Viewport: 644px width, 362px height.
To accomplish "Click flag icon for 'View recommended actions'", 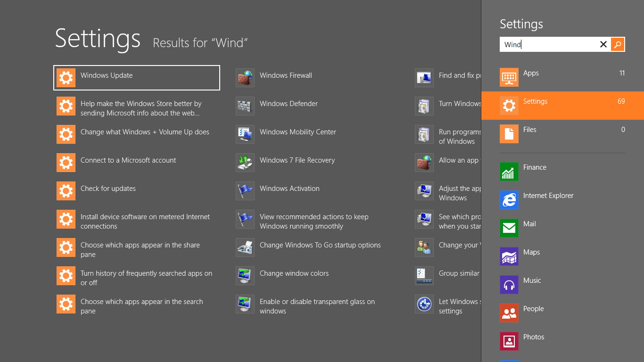I will coord(245,219).
